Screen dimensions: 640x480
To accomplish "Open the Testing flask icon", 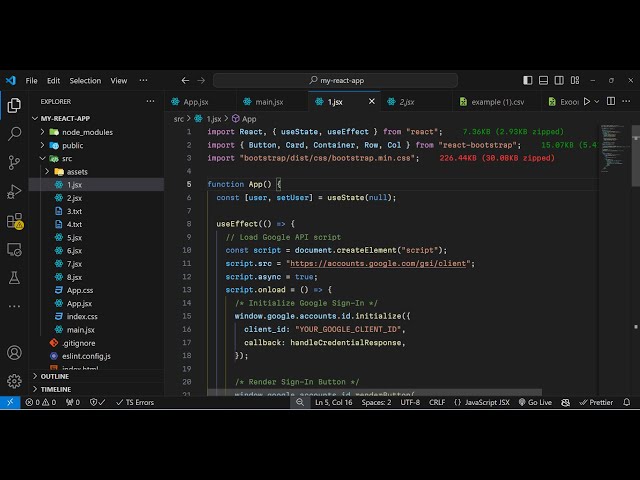I will click(x=14, y=277).
